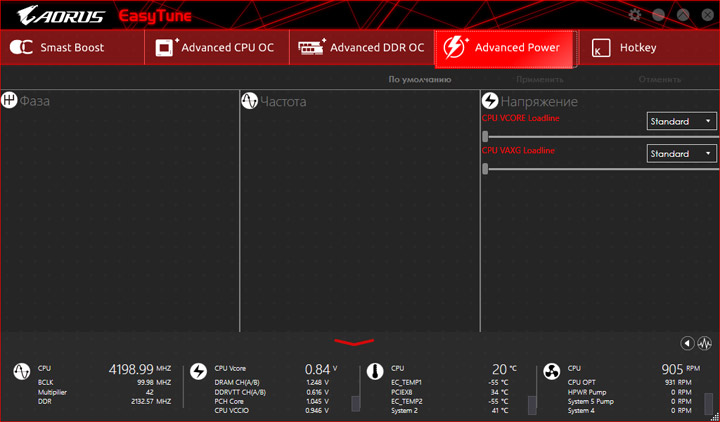Click the Hotkey keyboard key icon
The height and width of the screenshot is (422, 720).
[601, 48]
